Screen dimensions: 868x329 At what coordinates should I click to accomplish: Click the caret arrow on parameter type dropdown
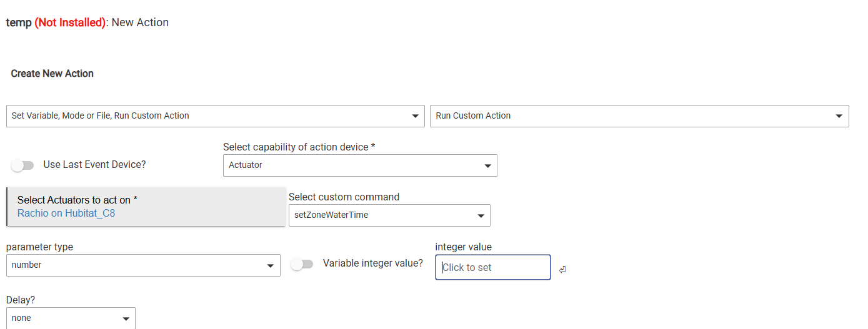click(x=270, y=265)
